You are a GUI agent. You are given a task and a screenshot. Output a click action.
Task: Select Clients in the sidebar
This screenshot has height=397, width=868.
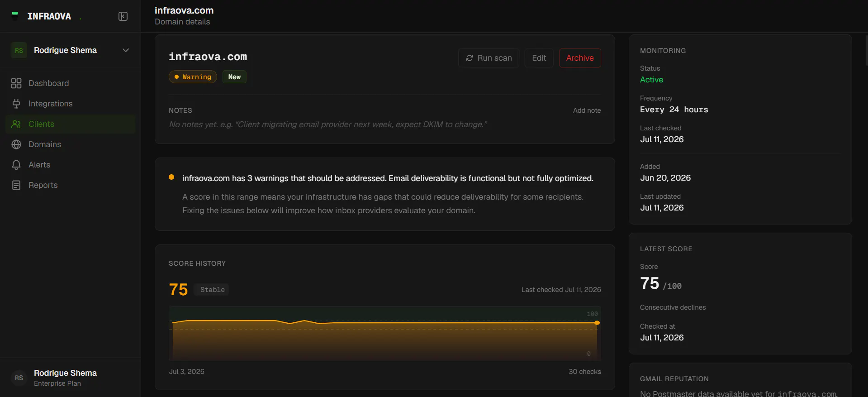[x=70, y=124]
